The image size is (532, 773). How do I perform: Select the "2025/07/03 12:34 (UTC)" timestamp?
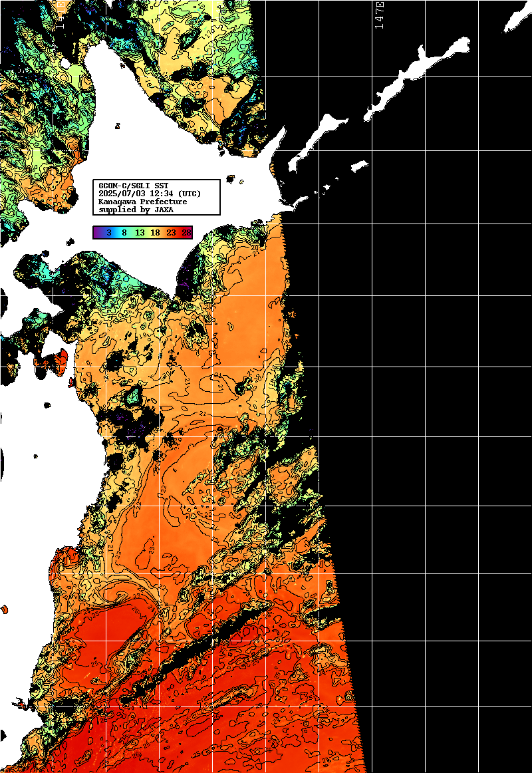pos(150,194)
